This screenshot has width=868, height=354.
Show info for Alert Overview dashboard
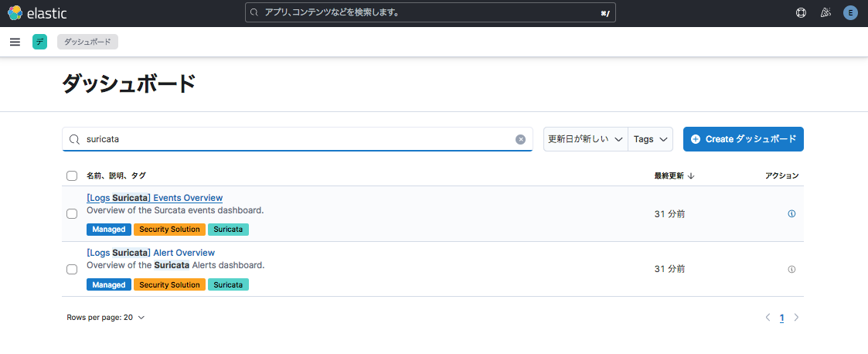point(791,269)
